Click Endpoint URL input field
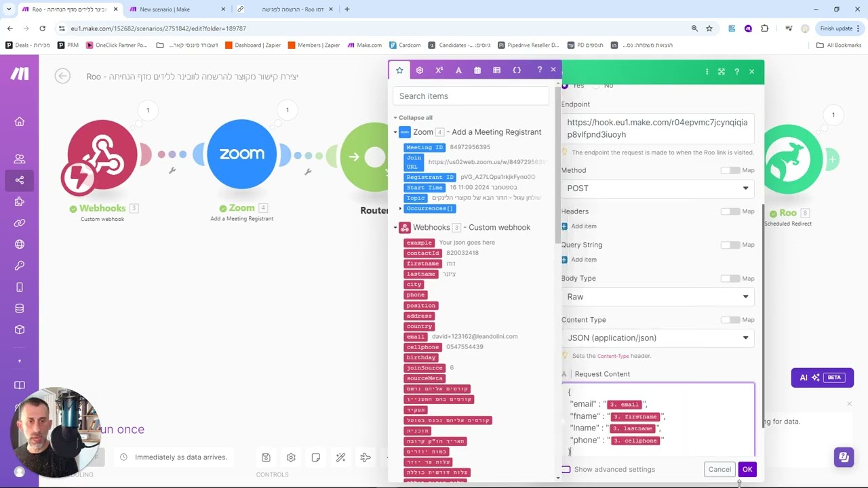 (658, 129)
